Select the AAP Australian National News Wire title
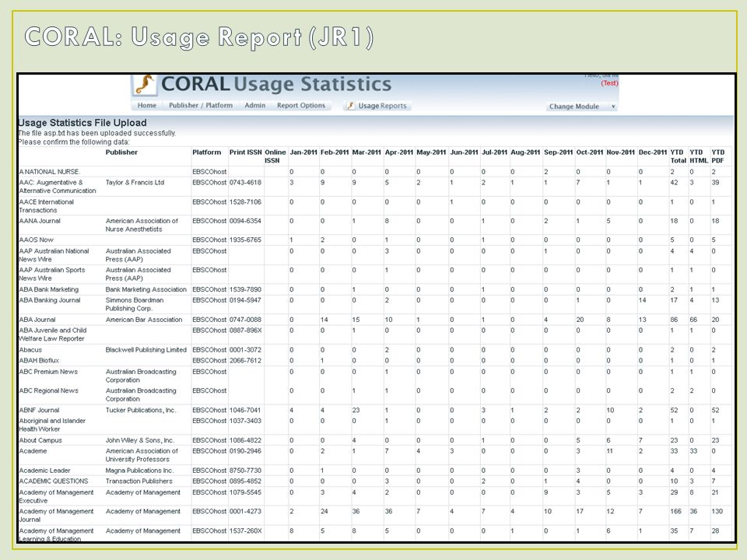This screenshot has width=747, height=560. point(54,255)
